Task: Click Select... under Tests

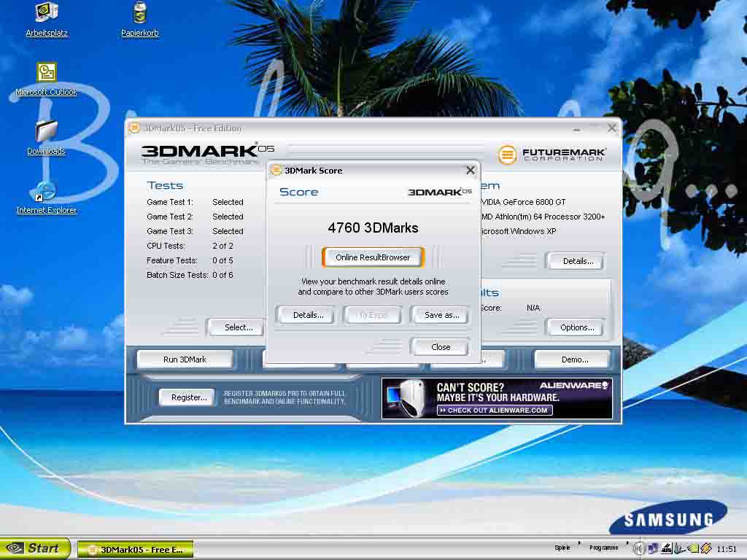Action: tap(237, 327)
